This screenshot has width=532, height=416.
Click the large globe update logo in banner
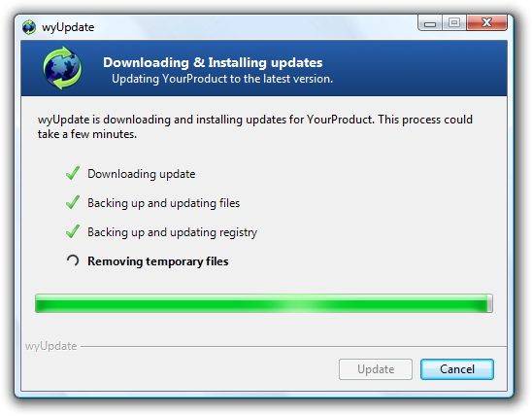point(62,68)
